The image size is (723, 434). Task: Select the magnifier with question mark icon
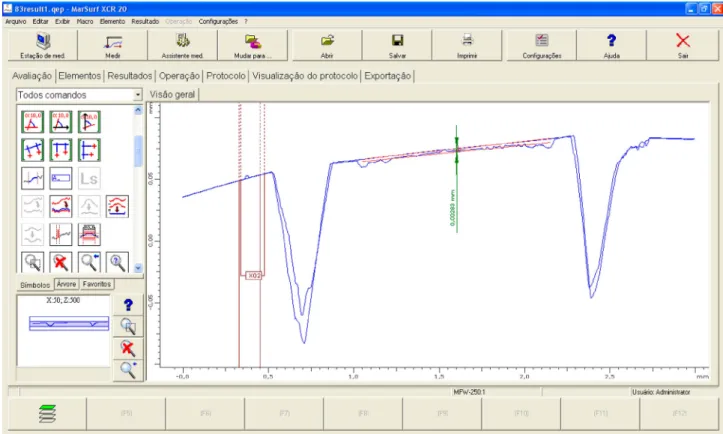(117, 262)
